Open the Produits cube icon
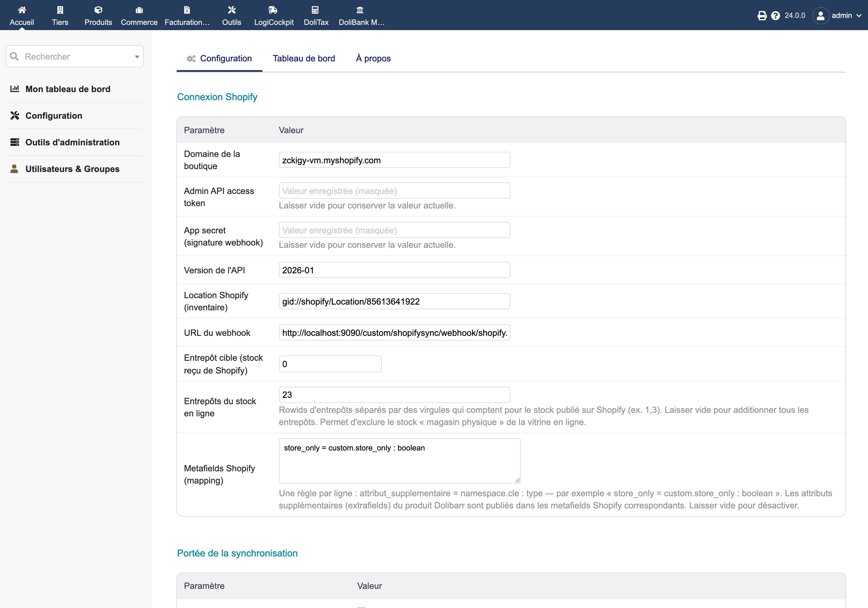The image size is (868, 608). 98,10
